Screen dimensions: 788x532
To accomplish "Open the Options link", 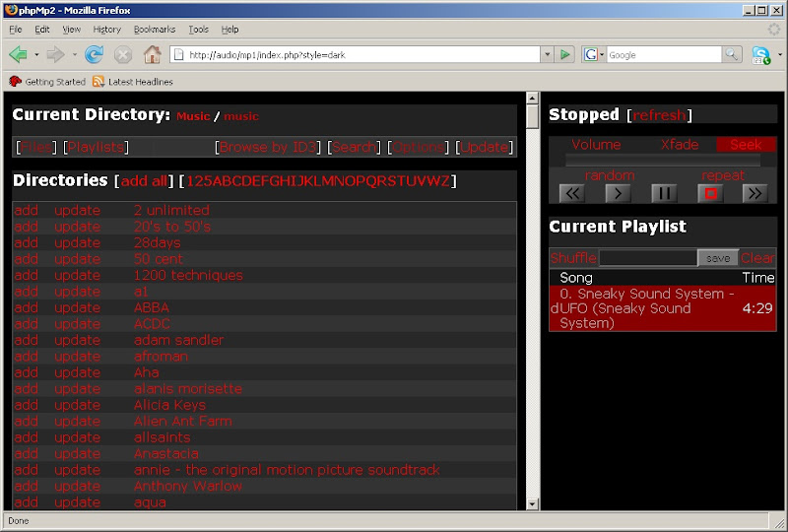I will tap(418, 147).
